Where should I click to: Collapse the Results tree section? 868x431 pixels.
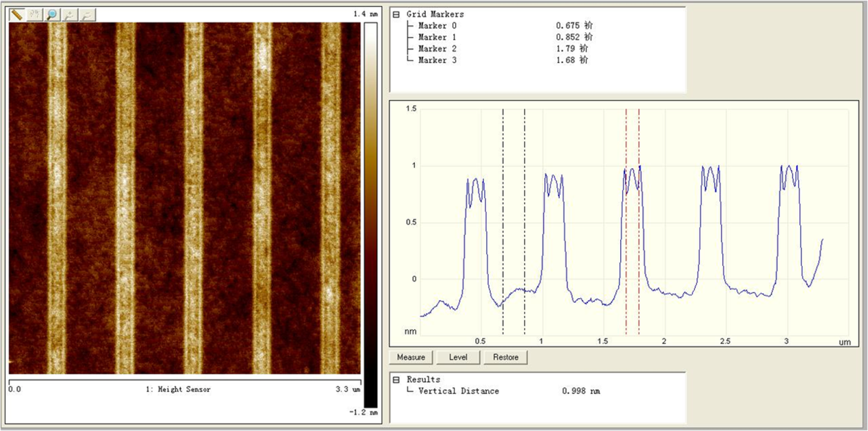396,380
